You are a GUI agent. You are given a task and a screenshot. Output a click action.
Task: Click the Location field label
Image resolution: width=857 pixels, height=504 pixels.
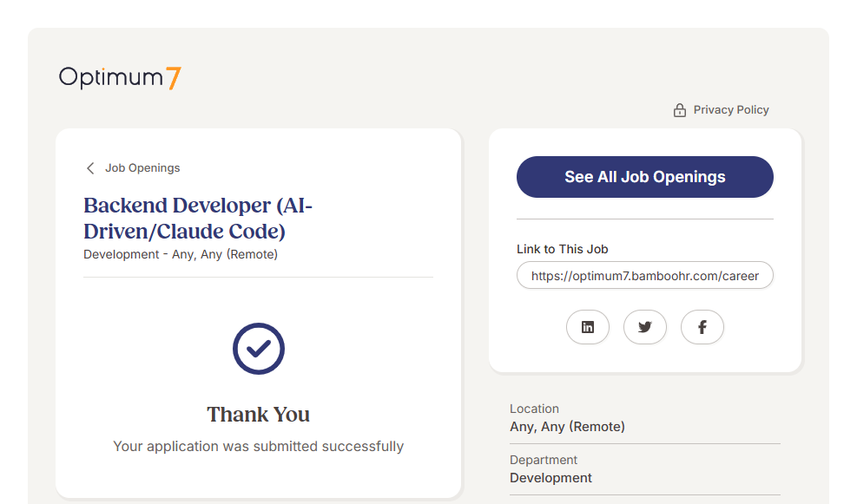click(534, 409)
